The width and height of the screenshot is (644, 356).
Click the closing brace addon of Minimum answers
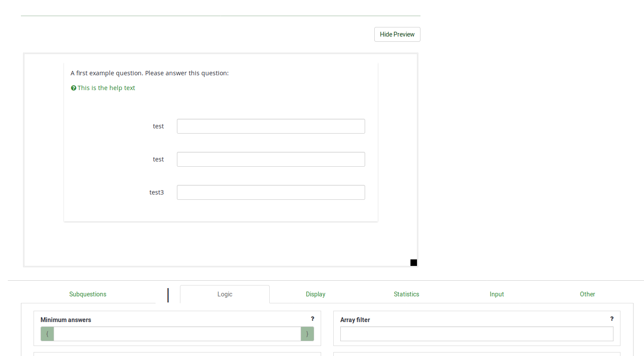tap(307, 334)
